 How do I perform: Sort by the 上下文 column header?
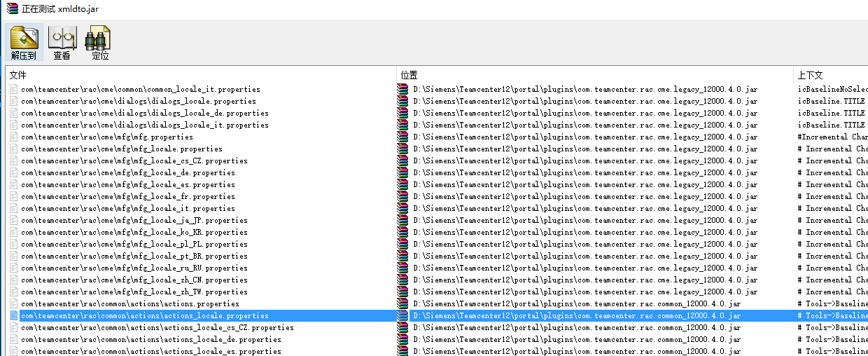pos(831,74)
